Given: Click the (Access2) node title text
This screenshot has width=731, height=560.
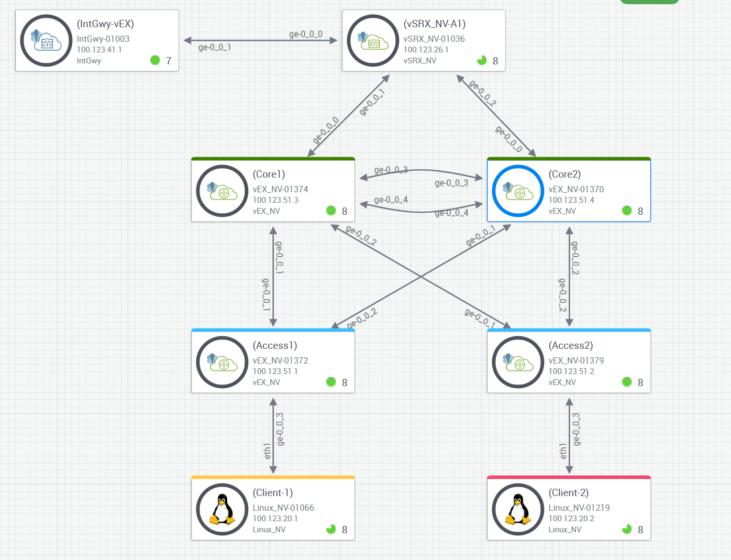Looking at the screenshot, I should 571,346.
